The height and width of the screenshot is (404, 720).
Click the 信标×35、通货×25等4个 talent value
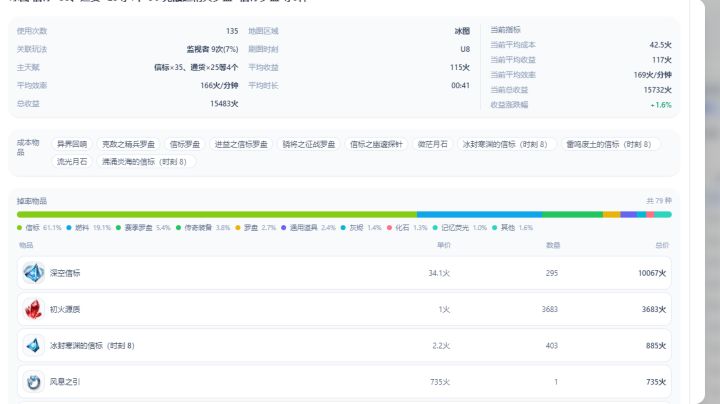pos(196,67)
